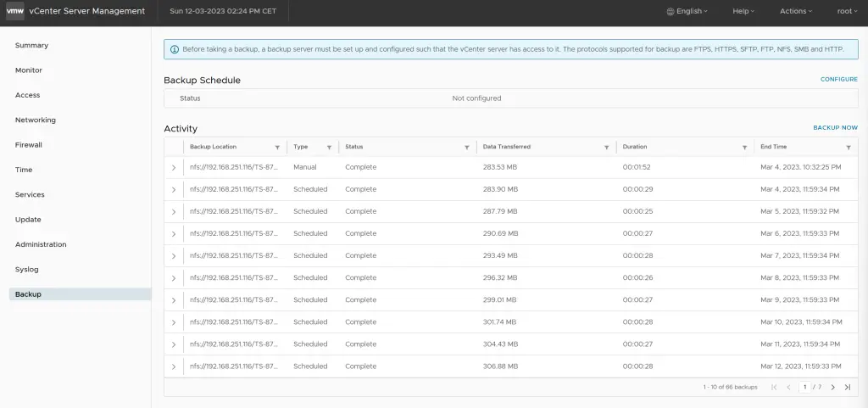Expand backup row ending Mar 8, 2023
This screenshot has width=868, height=408.
tap(173, 278)
